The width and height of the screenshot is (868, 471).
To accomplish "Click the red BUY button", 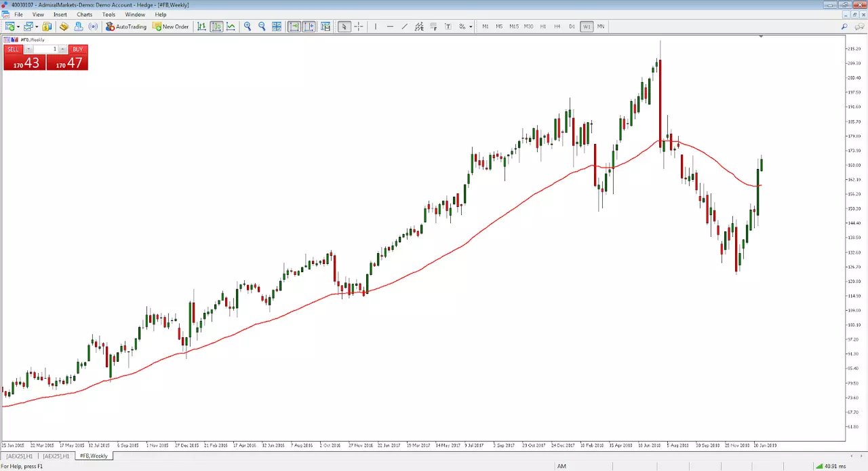I will (78, 50).
